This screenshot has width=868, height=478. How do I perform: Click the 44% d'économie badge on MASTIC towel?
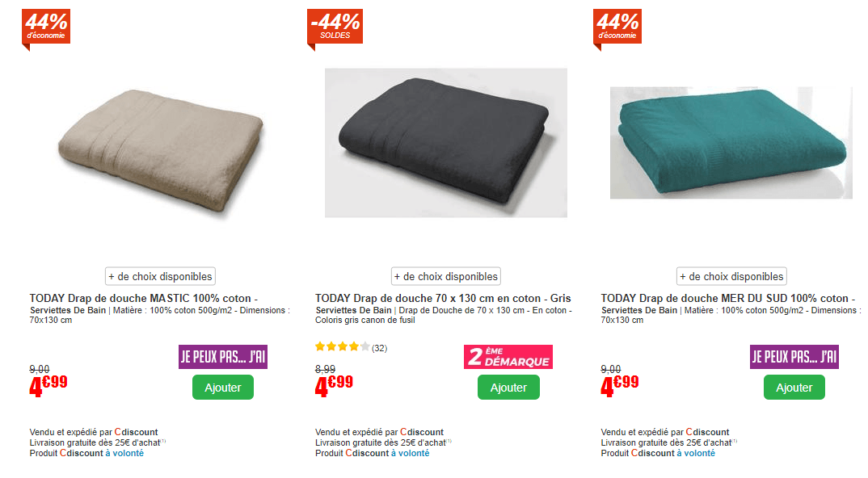[x=46, y=26]
